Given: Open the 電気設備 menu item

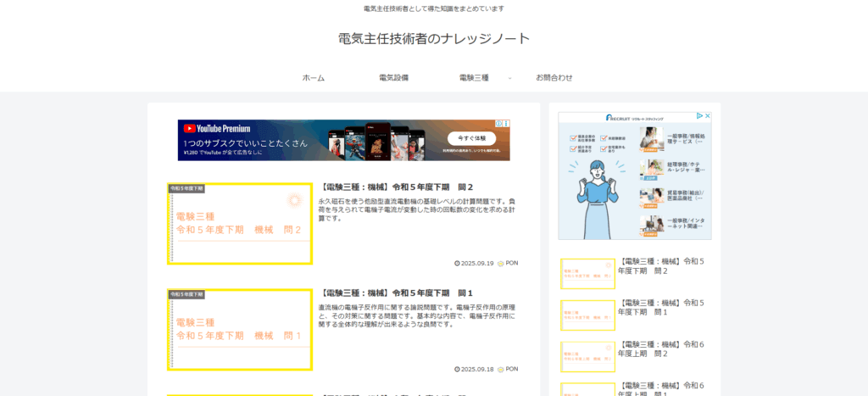Looking at the screenshot, I should [x=393, y=78].
